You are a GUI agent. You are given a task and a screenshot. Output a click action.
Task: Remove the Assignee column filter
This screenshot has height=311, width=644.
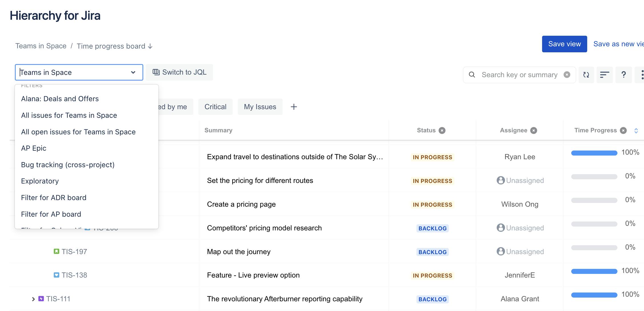click(x=533, y=130)
